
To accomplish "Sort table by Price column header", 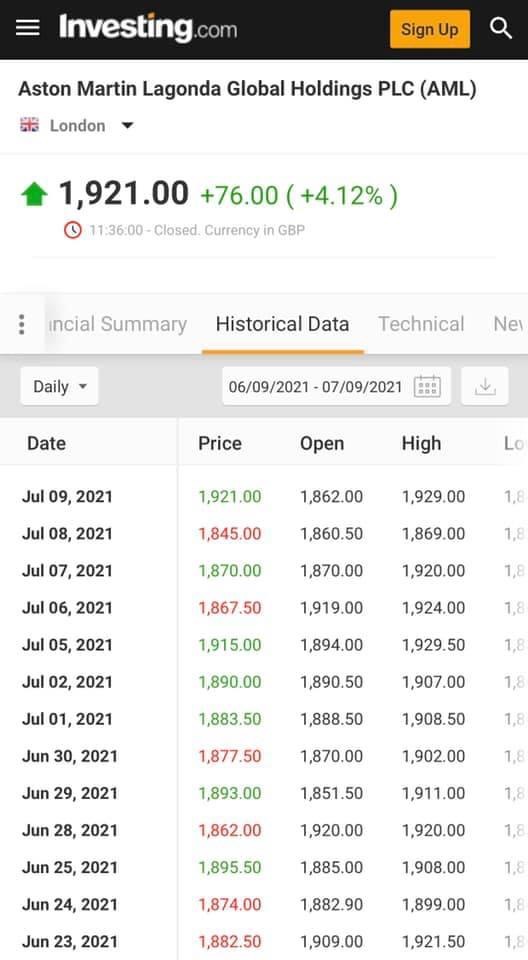I will point(220,443).
